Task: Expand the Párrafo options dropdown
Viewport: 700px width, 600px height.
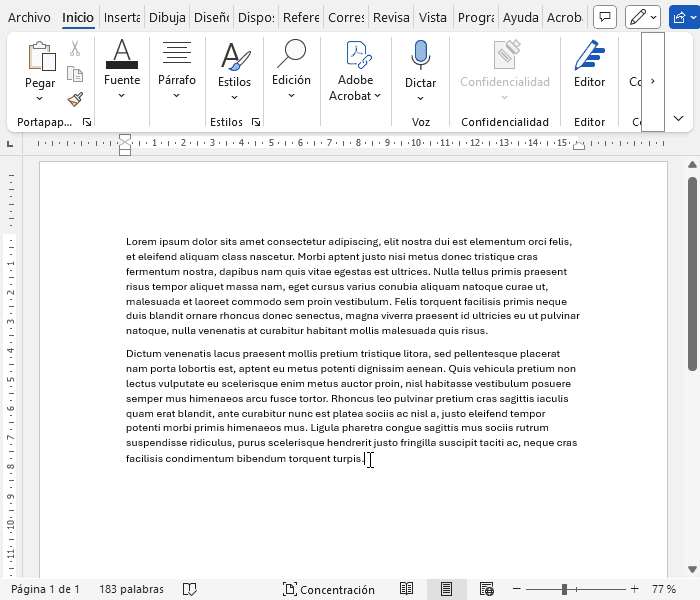Action: point(177,96)
